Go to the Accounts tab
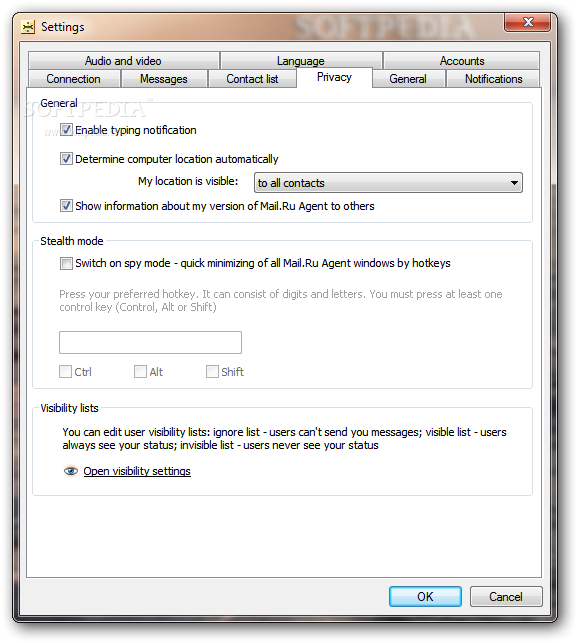 coord(462,61)
